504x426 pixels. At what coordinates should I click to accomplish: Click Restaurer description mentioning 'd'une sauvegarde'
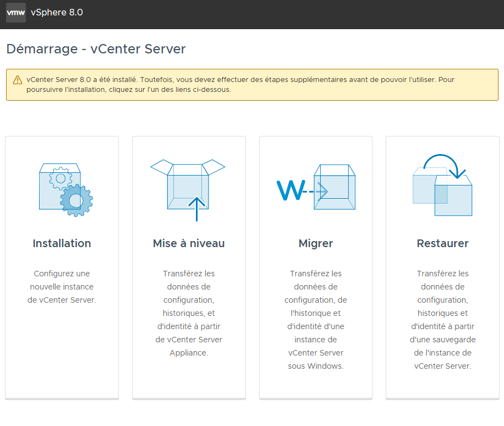[x=442, y=320]
